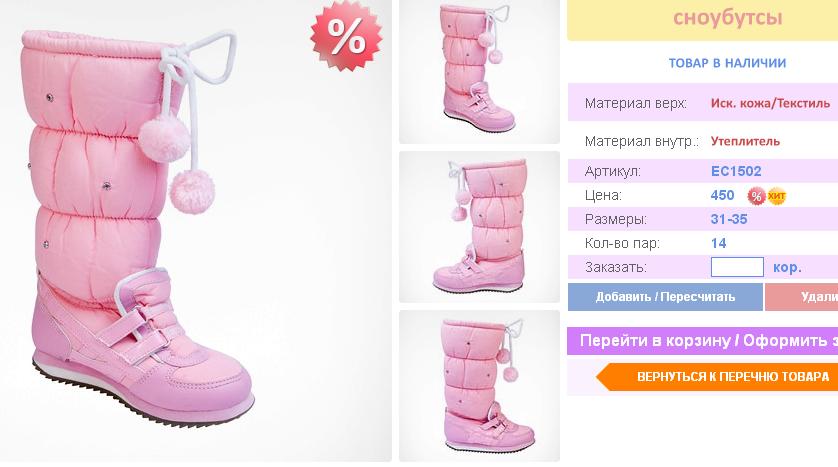Screen dimensions: 838x467
Task: Click the red percent discount badge on main image
Action: point(346,36)
